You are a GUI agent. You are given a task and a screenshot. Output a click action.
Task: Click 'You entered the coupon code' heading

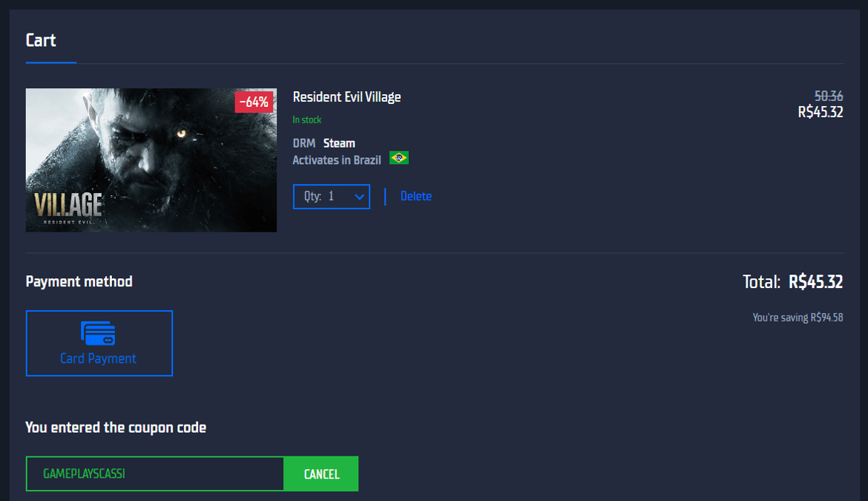click(x=116, y=428)
